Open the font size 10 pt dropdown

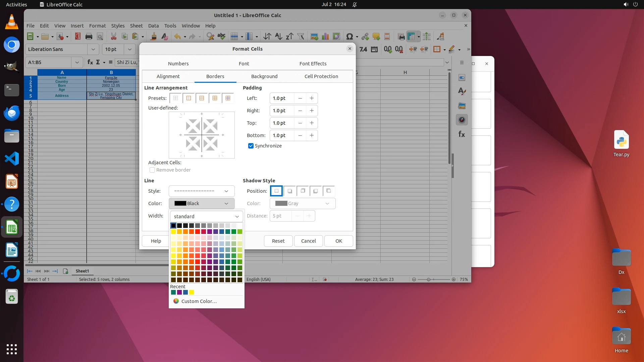(130, 49)
